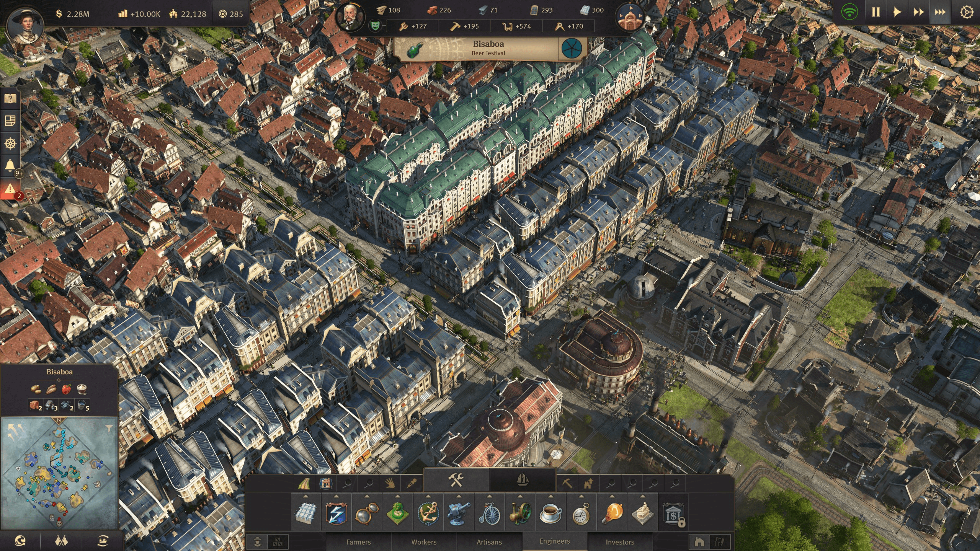The width and height of the screenshot is (980, 551).
Task: Select the move hand tool
Action: pos(390,484)
